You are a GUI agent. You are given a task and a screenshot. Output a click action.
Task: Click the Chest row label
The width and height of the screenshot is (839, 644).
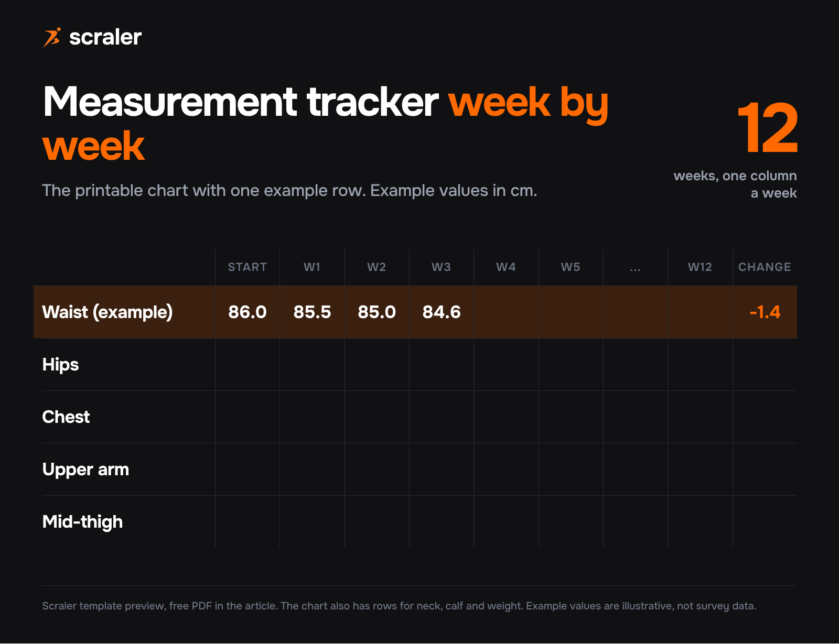click(66, 417)
